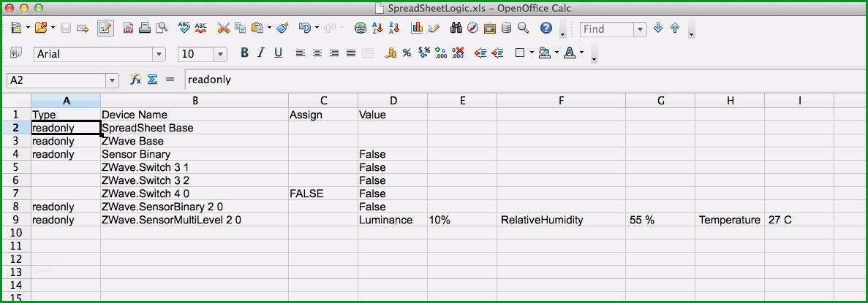
Task: Expand the Open file recent-documents arrow
Action: [x=53, y=28]
